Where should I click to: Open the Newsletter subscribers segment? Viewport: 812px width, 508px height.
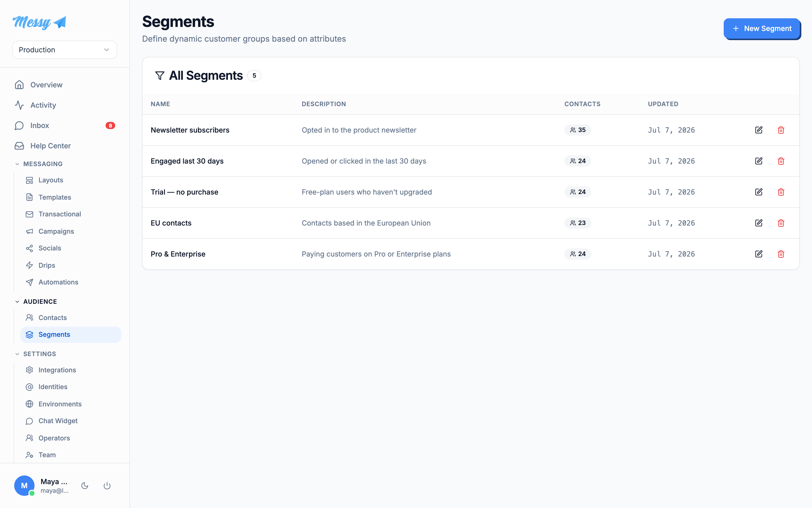click(x=190, y=130)
